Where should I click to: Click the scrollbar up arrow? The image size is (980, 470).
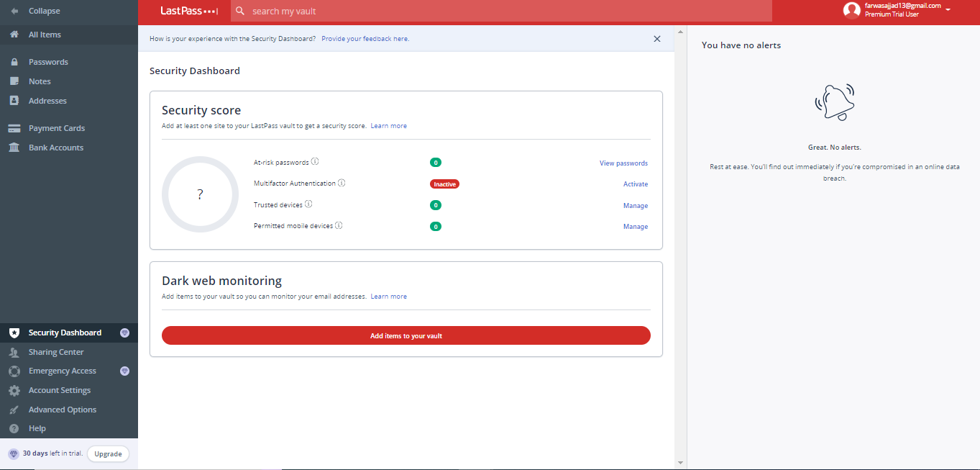coord(680,32)
